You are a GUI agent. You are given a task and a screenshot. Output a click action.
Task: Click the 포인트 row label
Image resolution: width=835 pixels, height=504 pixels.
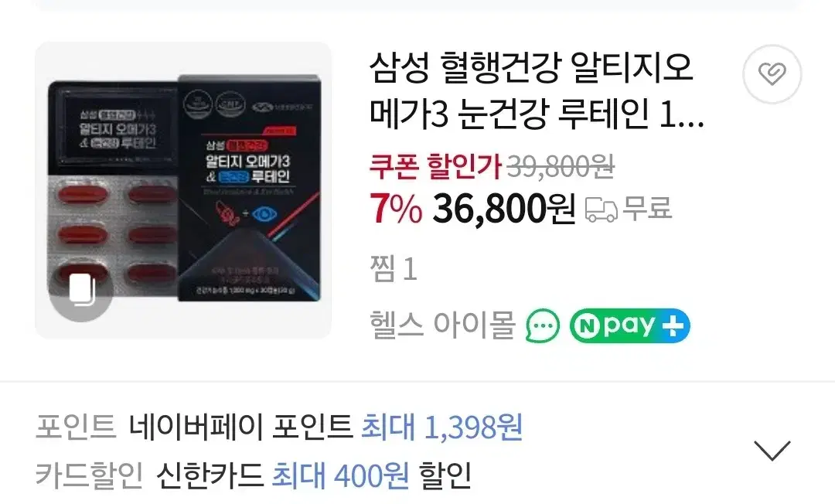[x=76, y=427]
